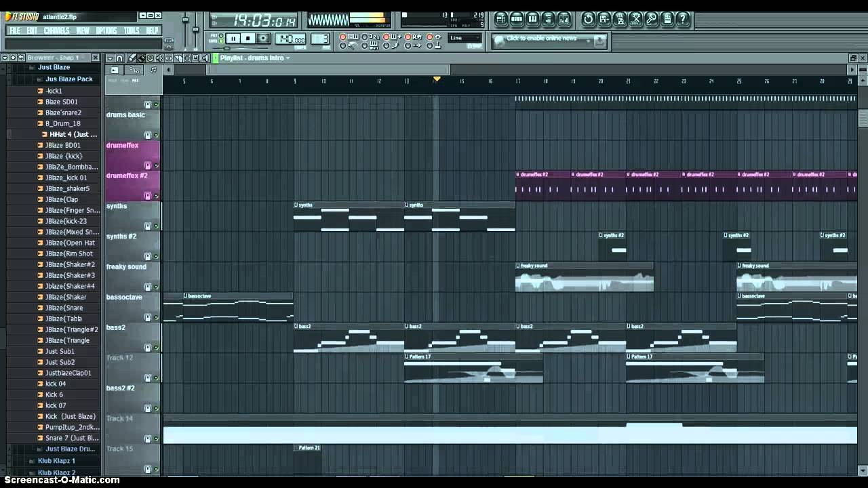Mute the bassoctave track
The width and height of the screenshot is (868, 488).
(x=156, y=317)
